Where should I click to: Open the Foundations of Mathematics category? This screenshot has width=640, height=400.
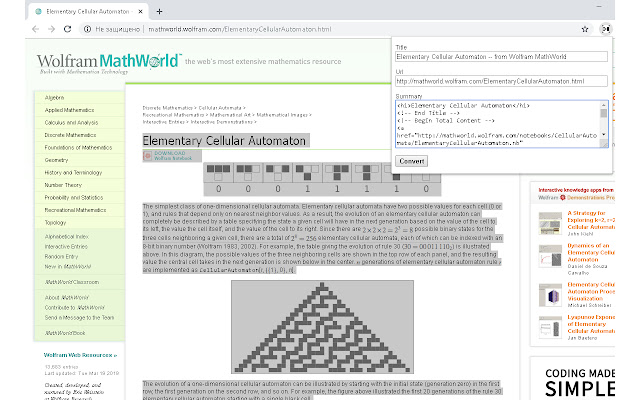pos(78,147)
